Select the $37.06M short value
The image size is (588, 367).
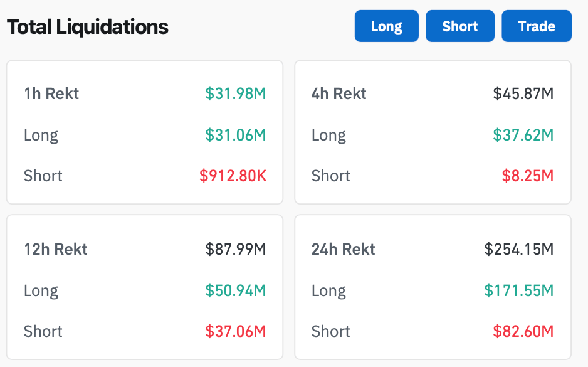pos(236,331)
